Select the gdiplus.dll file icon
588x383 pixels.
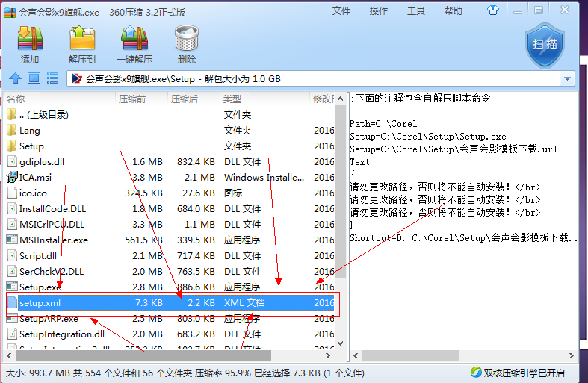(x=12, y=161)
